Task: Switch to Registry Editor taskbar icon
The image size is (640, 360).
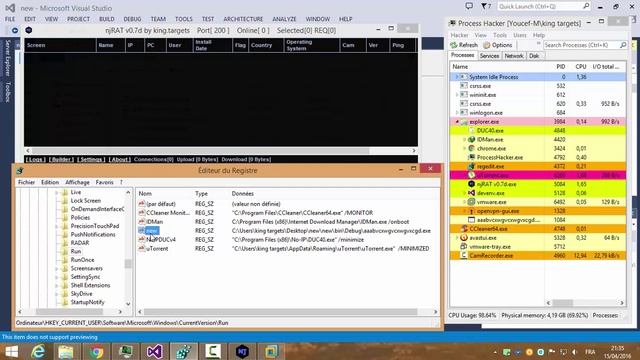Action: pos(184,351)
